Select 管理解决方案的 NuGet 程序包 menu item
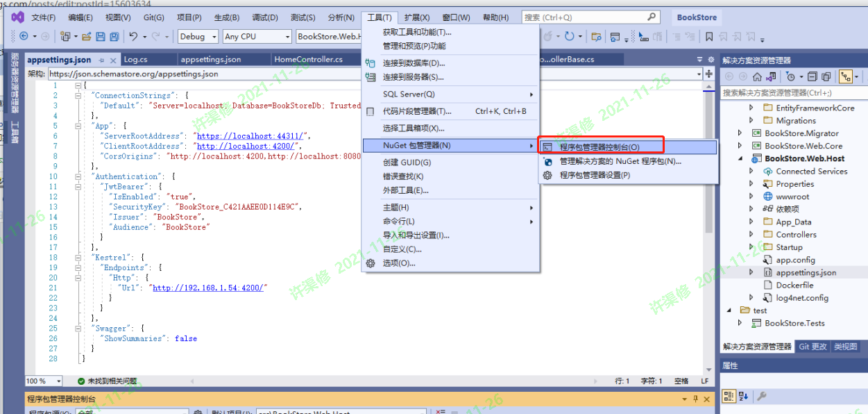 click(628, 161)
